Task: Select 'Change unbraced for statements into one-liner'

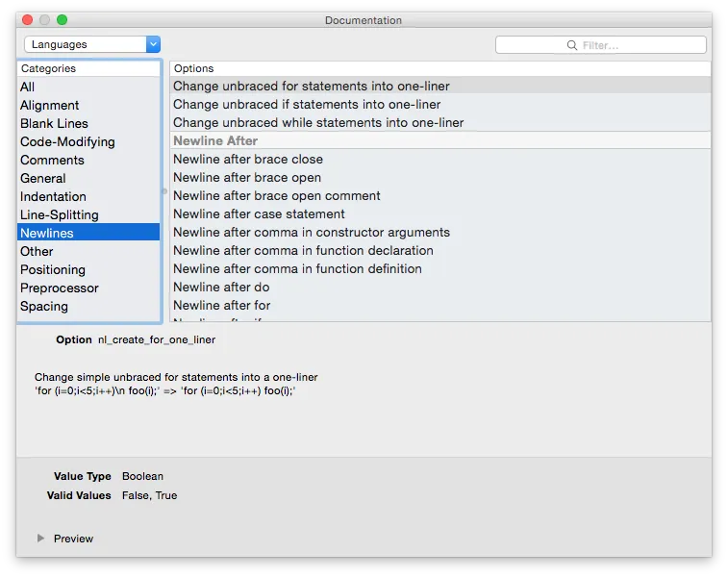Action: point(440,86)
